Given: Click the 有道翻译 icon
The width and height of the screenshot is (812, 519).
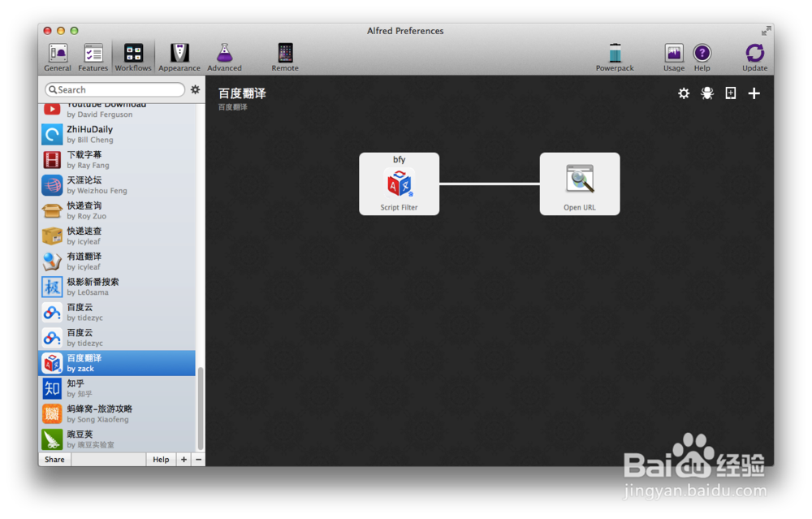Looking at the screenshot, I should [52, 262].
